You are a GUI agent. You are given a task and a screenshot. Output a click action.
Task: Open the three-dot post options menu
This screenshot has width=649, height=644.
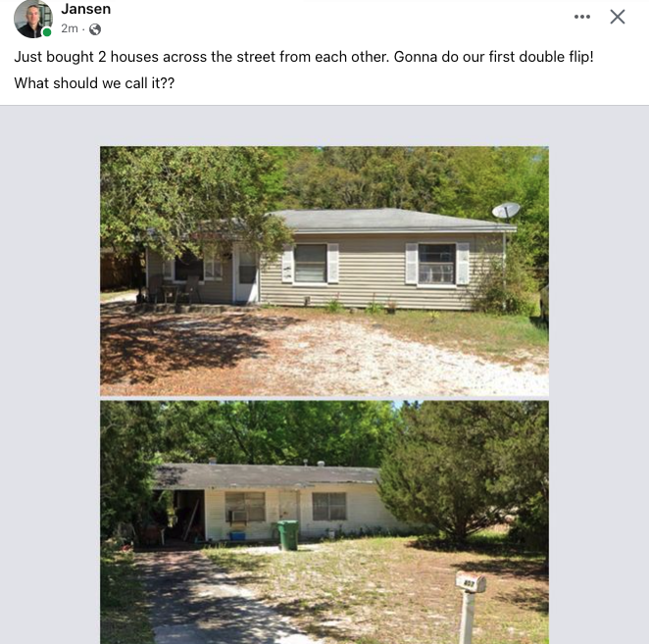[x=582, y=17]
